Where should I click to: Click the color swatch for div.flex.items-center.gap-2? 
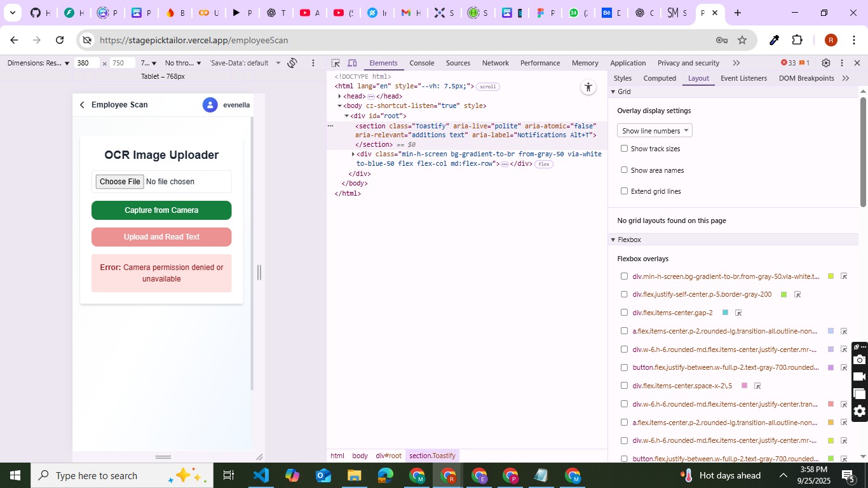coord(725,313)
